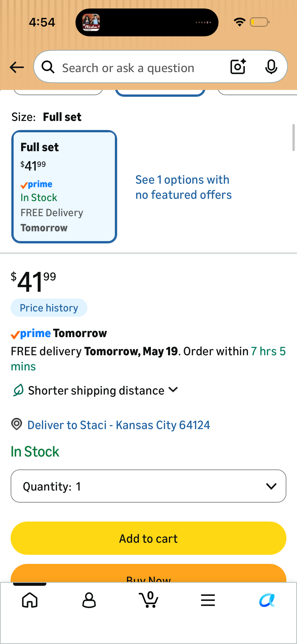Click Add to cart button
The image size is (297, 644).
click(x=148, y=538)
